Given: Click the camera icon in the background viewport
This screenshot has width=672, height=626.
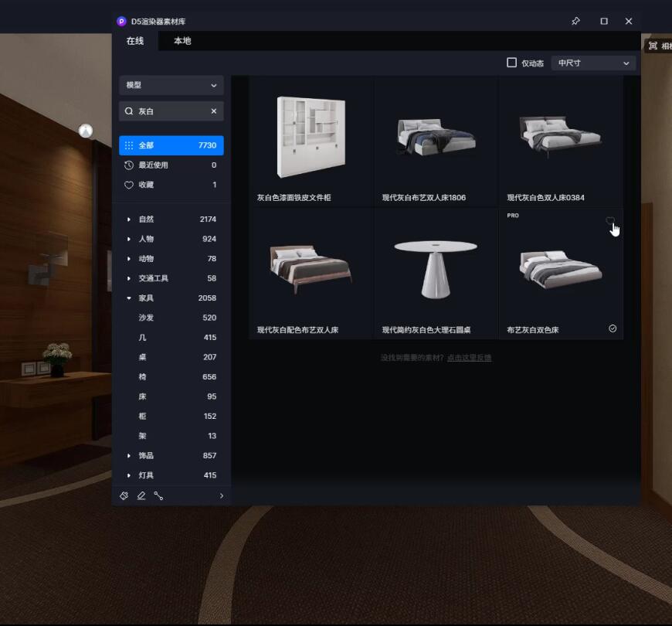Looking at the screenshot, I should 653,46.
